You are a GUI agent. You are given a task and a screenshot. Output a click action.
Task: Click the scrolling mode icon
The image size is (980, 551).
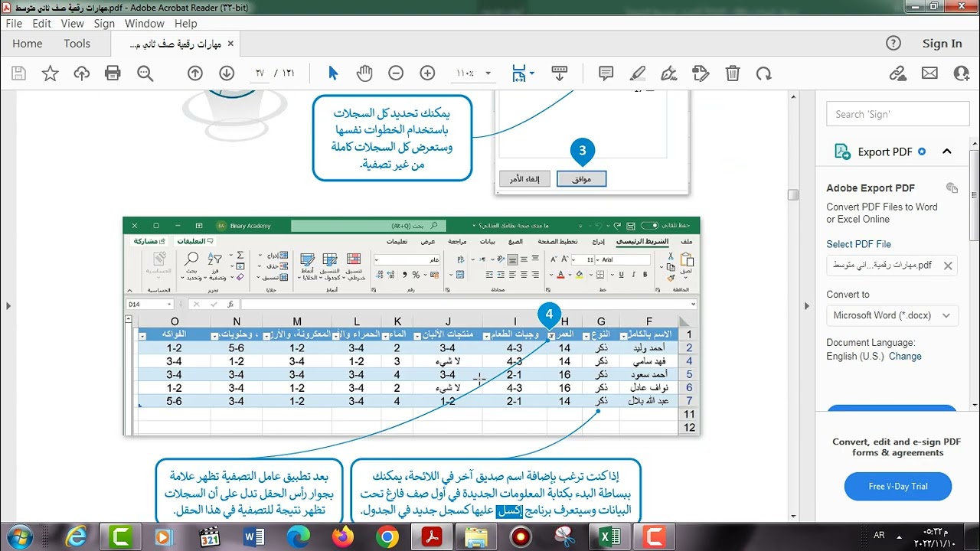(559, 73)
